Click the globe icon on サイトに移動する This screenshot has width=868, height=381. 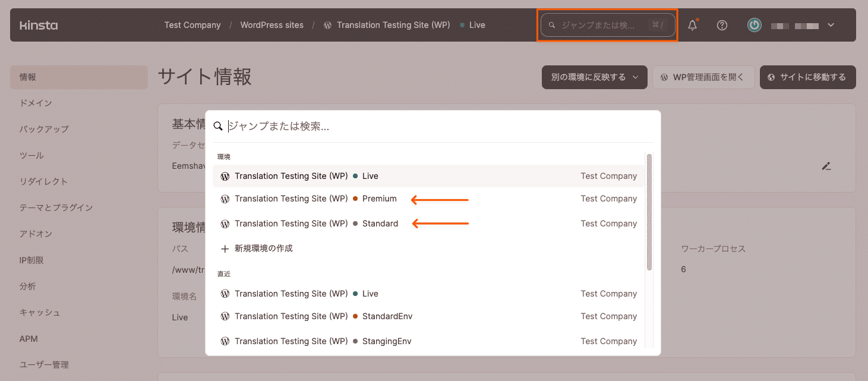771,77
